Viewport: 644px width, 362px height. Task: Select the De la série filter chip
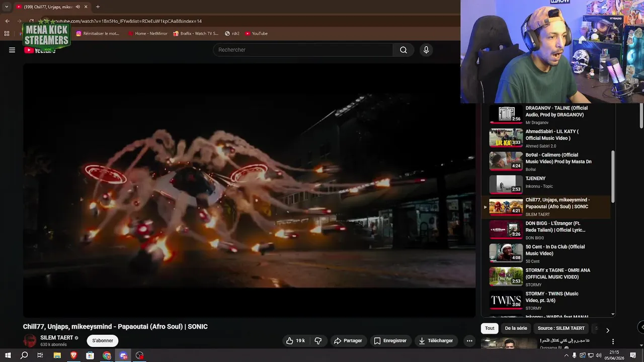[x=516, y=328]
